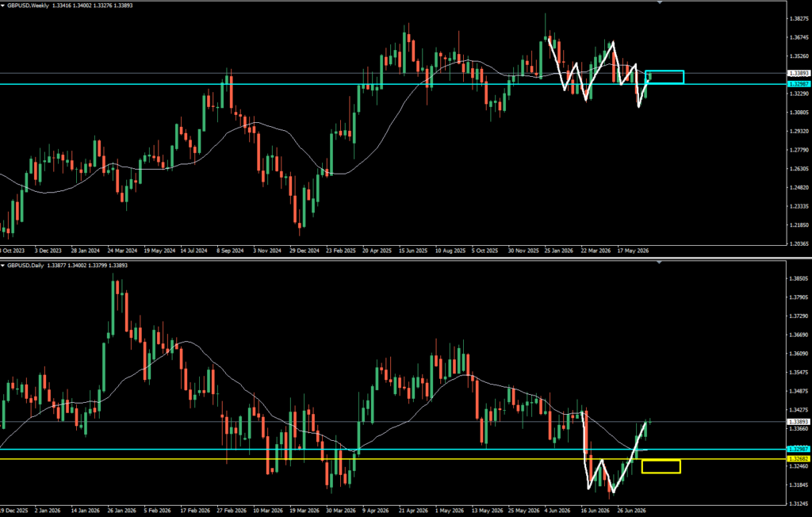Click the 1.26305 value on the Weekly price scale

point(799,169)
